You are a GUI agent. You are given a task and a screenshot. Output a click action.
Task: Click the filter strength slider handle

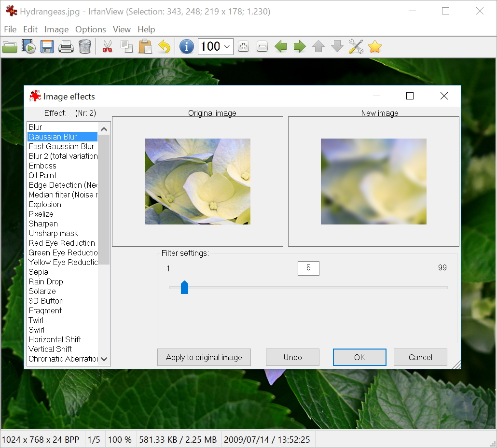[x=185, y=287]
